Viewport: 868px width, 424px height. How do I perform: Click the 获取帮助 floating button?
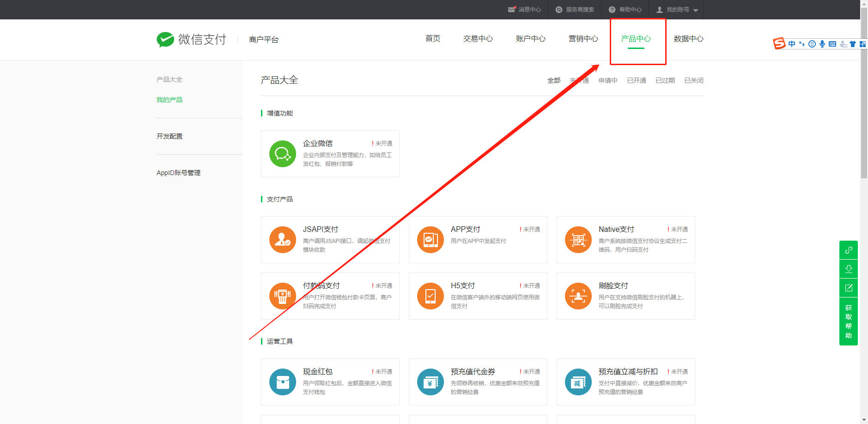[848, 321]
